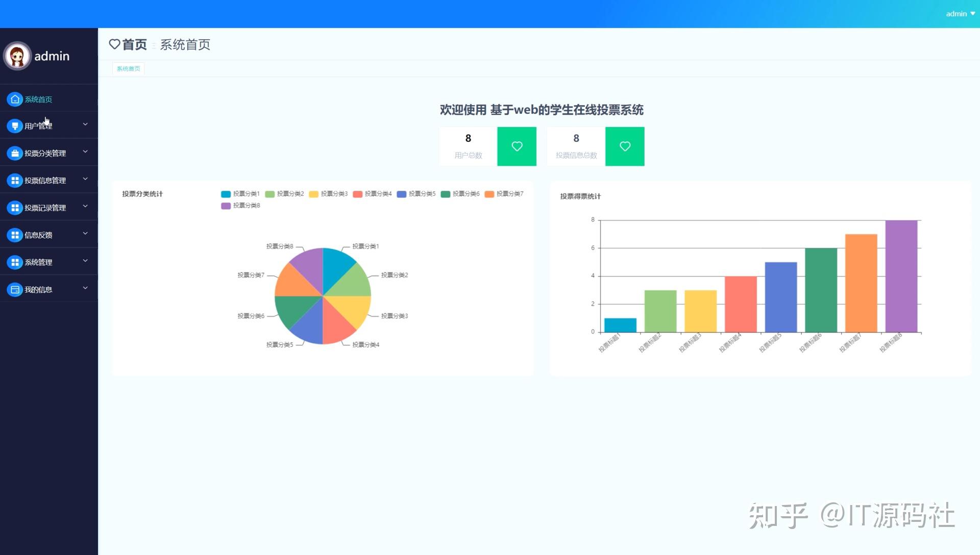Viewport: 980px width, 555px height.
Task: Click the home icon beside 系统首页
Action: (15, 99)
